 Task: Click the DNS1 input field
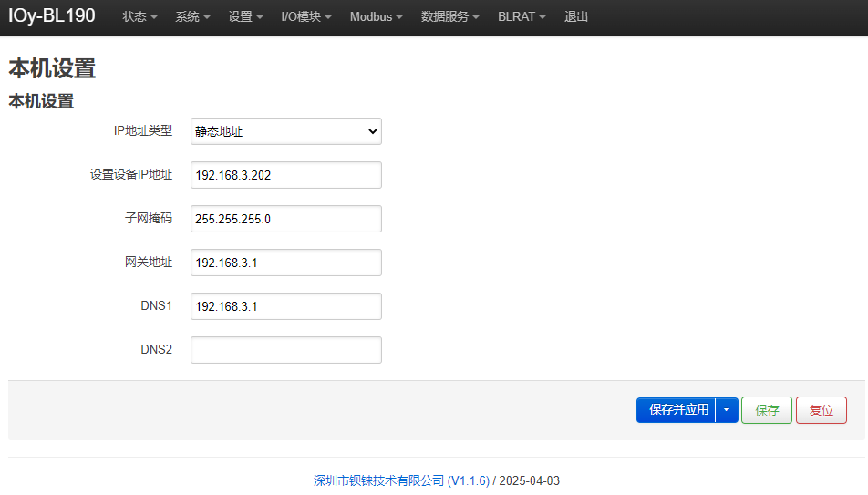point(286,306)
